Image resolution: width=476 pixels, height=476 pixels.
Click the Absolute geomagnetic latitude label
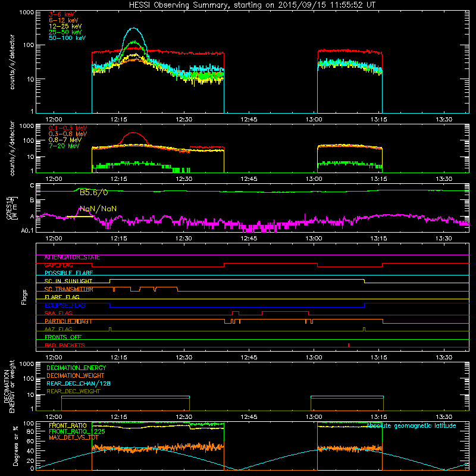[411, 426]
